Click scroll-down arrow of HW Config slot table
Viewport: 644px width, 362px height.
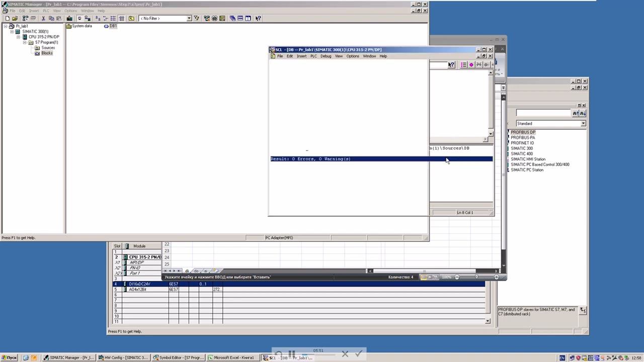point(488,321)
